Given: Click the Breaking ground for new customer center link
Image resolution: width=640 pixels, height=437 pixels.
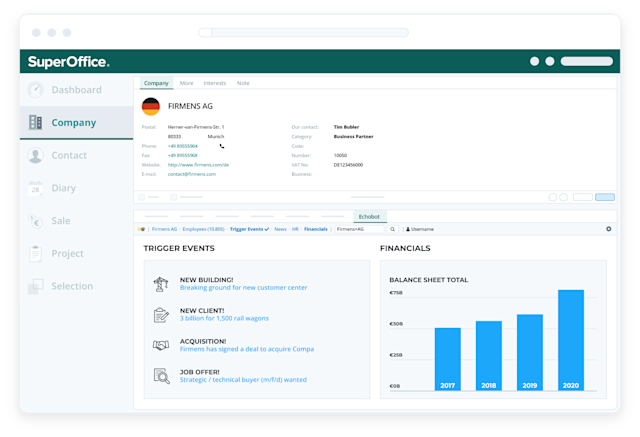Looking at the screenshot, I should 244,288.
